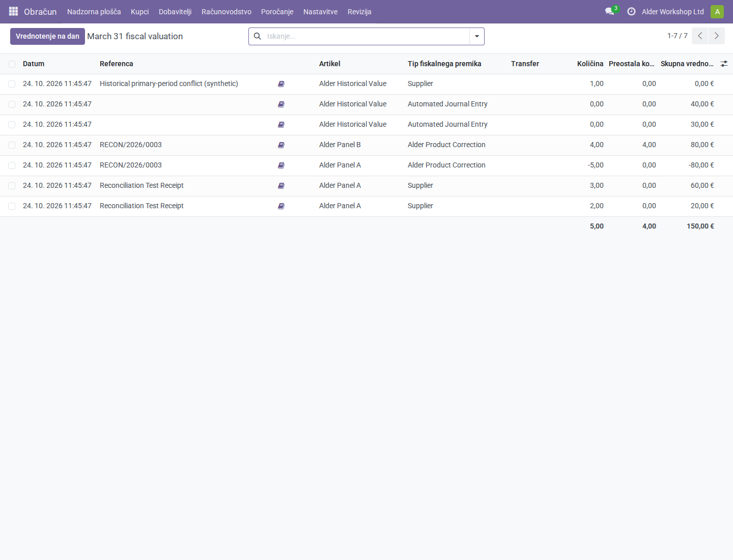Tick checkbox for the -80,00 € row
This screenshot has height=560, width=733.
coord(12,165)
